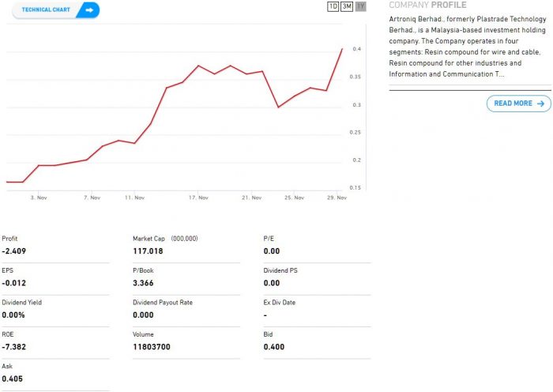553x392 pixels.
Task: Click the arrow icon on Technical Chart
Action: click(88, 9)
